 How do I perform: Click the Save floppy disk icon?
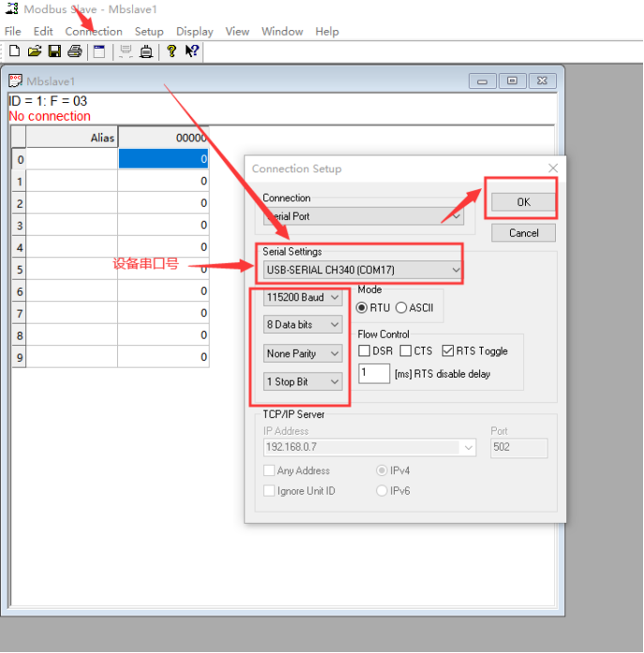click(x=54, y=52)
